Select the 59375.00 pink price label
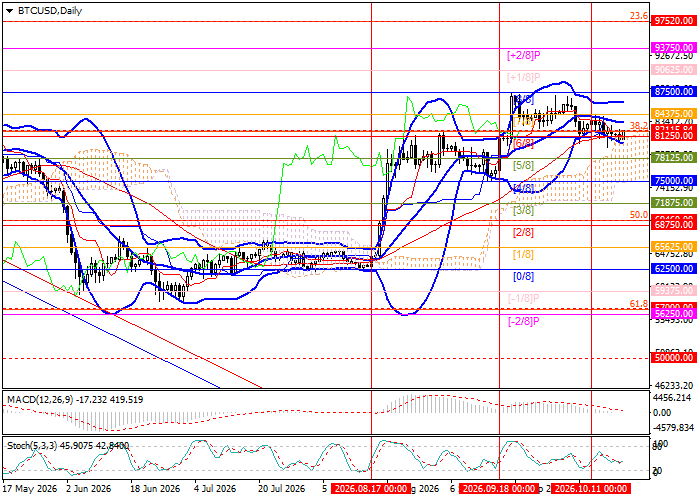Screen dimensions: 700x500 pyautogui.click(x=674, y=291)
